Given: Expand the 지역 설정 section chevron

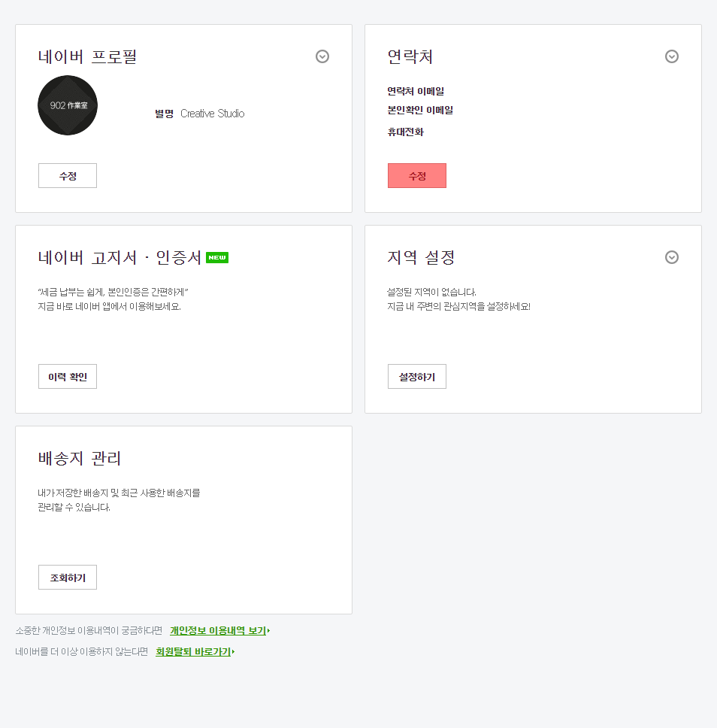Looking at the screenshot, I should click(671, 257).
